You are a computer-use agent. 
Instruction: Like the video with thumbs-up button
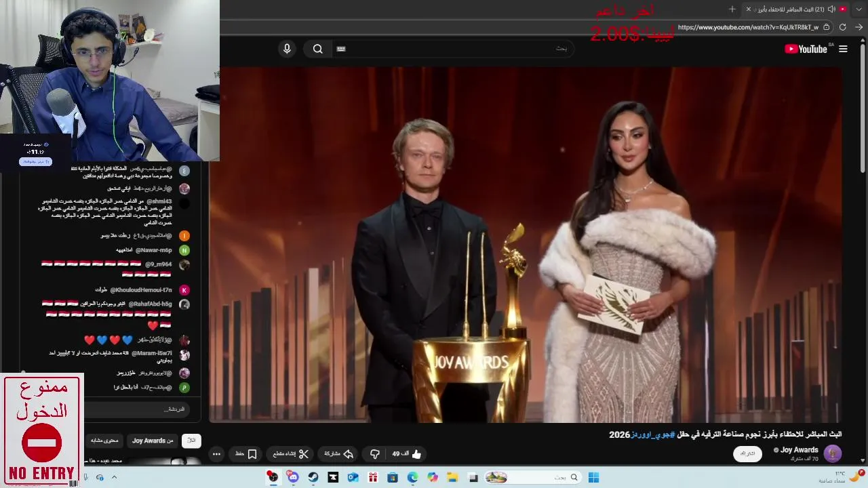[x=407, y=454]
